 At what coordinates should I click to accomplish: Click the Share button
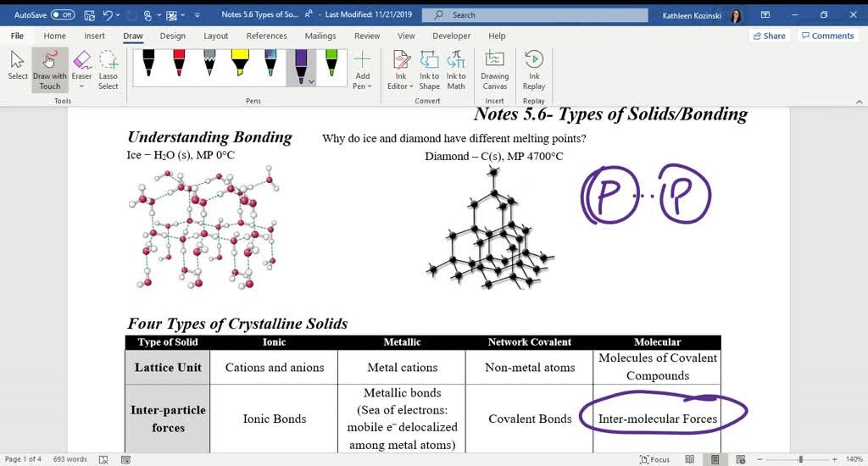(x=770, y=36)
